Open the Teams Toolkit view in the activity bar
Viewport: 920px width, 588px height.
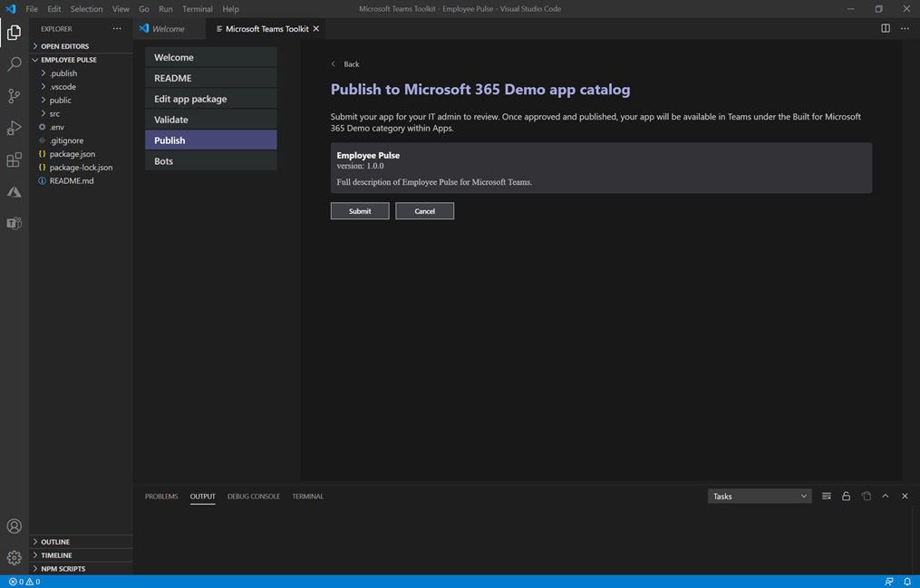pos(15,223)
